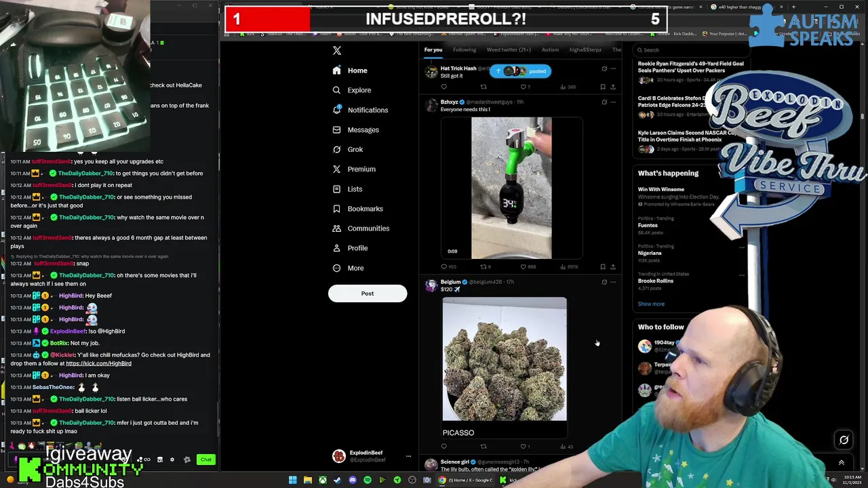This screenshot has width=868, height=488.
Task: Open Notifications bell icon
Action: tap(336, 110)
